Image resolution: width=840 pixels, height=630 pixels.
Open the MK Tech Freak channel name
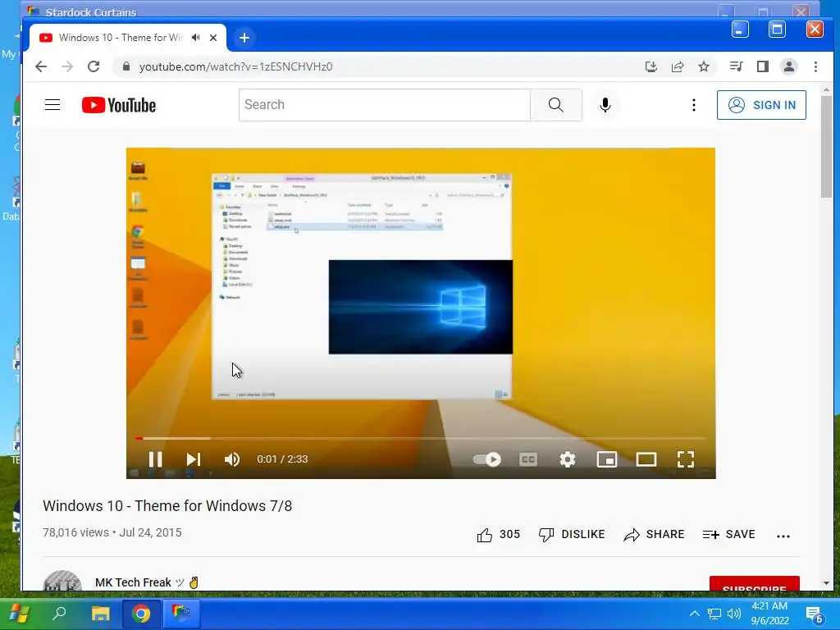(x=133, y=582)
